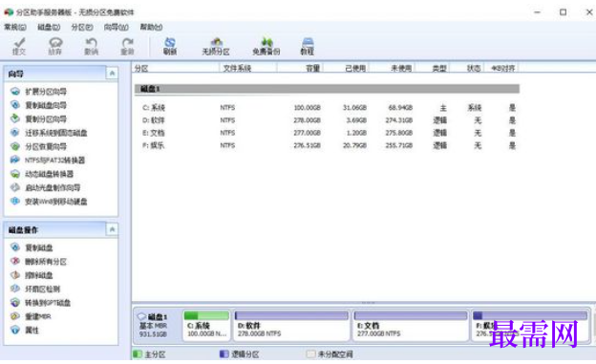The height and width of the screenshot is (364, 596).
Task: Open the 动态磁盘转换器 tool
Action: coord(42,174)
